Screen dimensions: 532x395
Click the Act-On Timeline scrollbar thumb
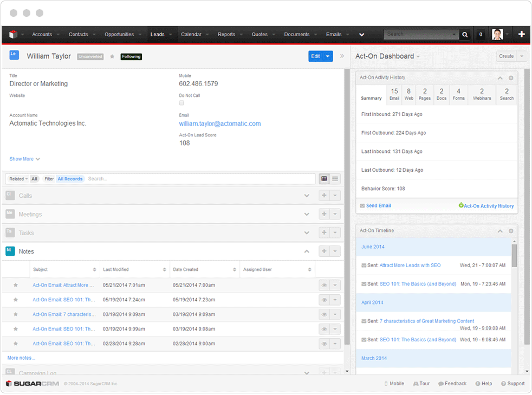click(514, 255)
